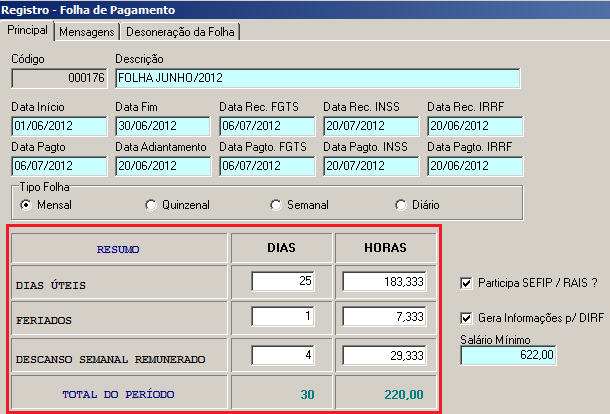This screenshot has height=414, width=610.
Task: Toggle Gera Informações p/ DIRF checkbox
Action: (x=466, y=318)
